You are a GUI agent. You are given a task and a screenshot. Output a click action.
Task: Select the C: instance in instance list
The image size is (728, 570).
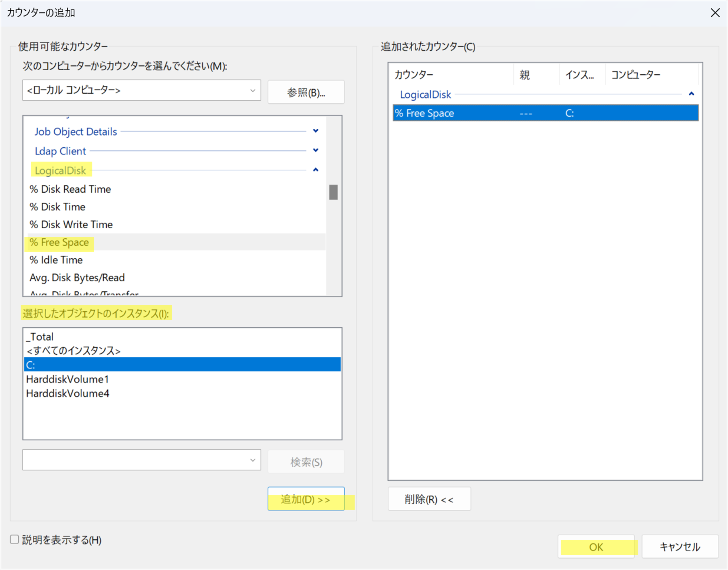[182, 365]
